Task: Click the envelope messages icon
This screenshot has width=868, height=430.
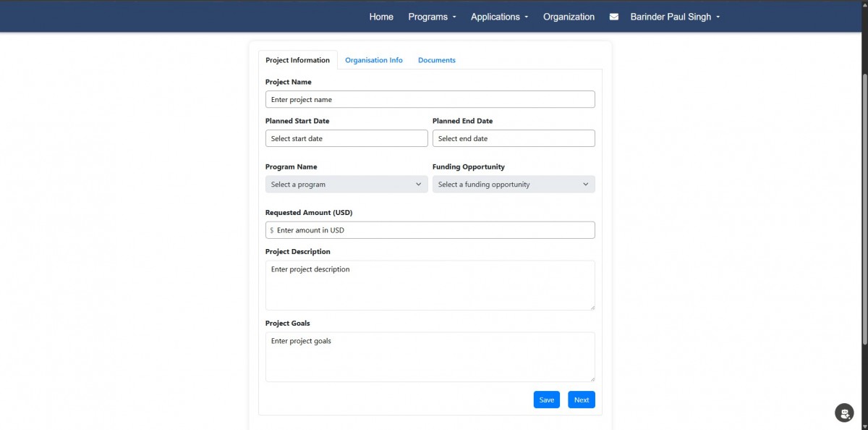Action: pyautogui.click(x=613, y=17)
